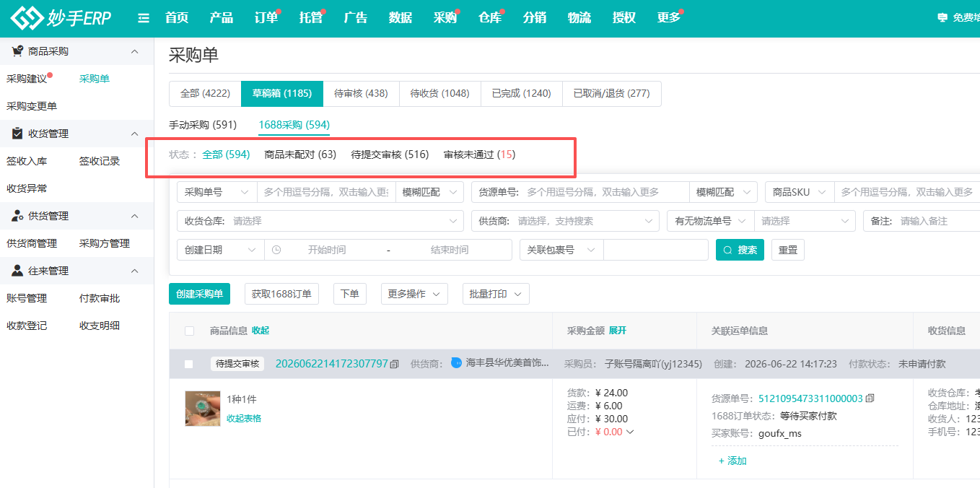This screenshot has width=980, height=488.
Task: Click the 获取1688订单 button
Action: click(281, 294)
